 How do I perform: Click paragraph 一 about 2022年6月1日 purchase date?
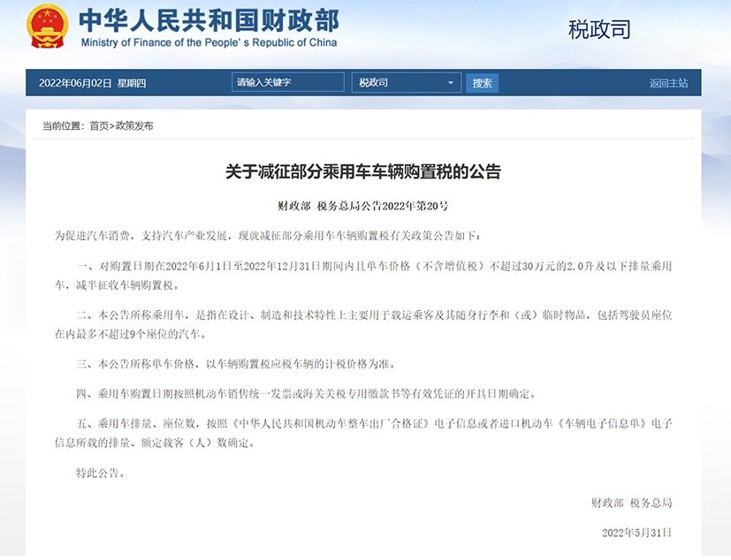[x=363, y=276]
